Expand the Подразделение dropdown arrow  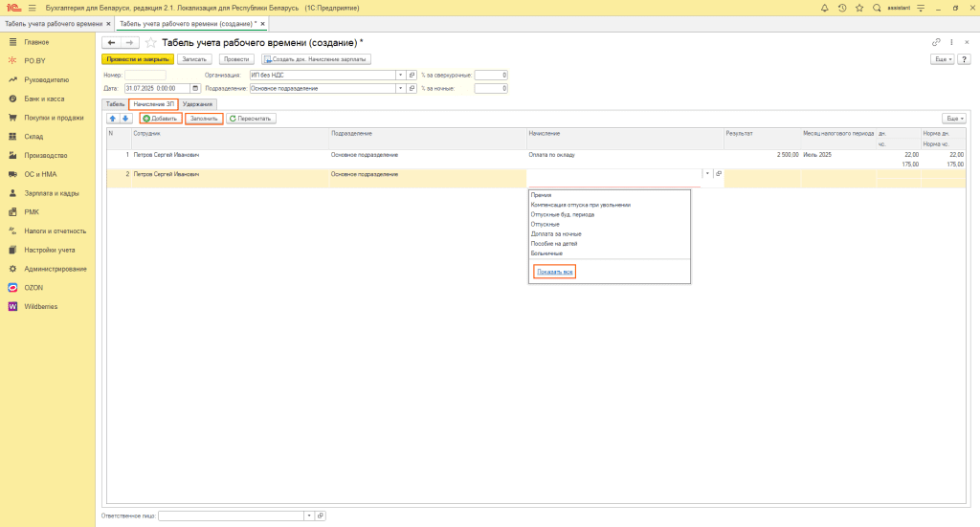[x=401, y=89]
